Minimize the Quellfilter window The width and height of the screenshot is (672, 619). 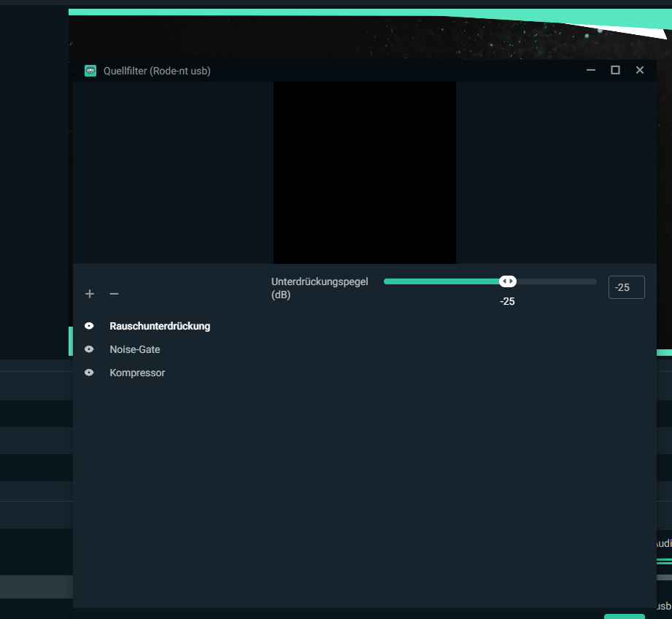tap(590, 70)
